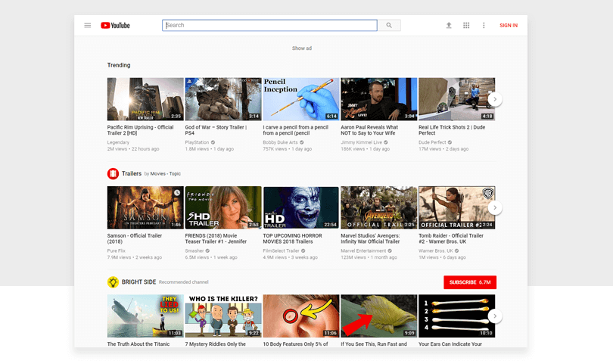Open Bobby Duke Arts channel name
Viewport: 613px width, 364px height.
coord(280,142)
